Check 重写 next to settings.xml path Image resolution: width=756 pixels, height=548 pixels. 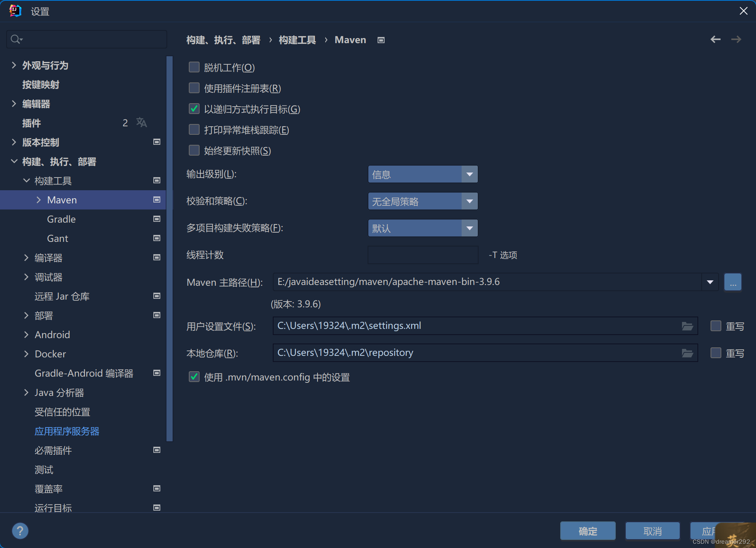[716, 326]
